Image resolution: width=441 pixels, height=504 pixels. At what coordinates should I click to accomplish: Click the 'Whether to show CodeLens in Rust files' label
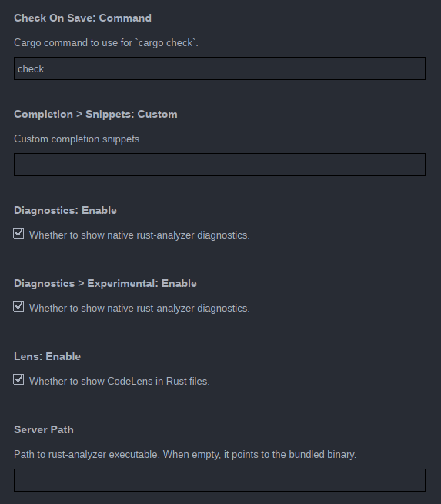(x=119, y=381)
